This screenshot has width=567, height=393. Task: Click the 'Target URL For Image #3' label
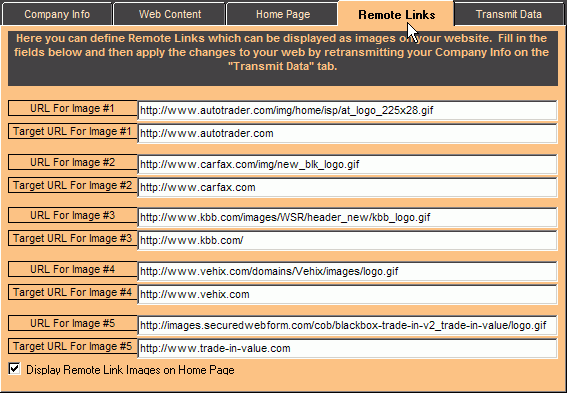[72, 239]
